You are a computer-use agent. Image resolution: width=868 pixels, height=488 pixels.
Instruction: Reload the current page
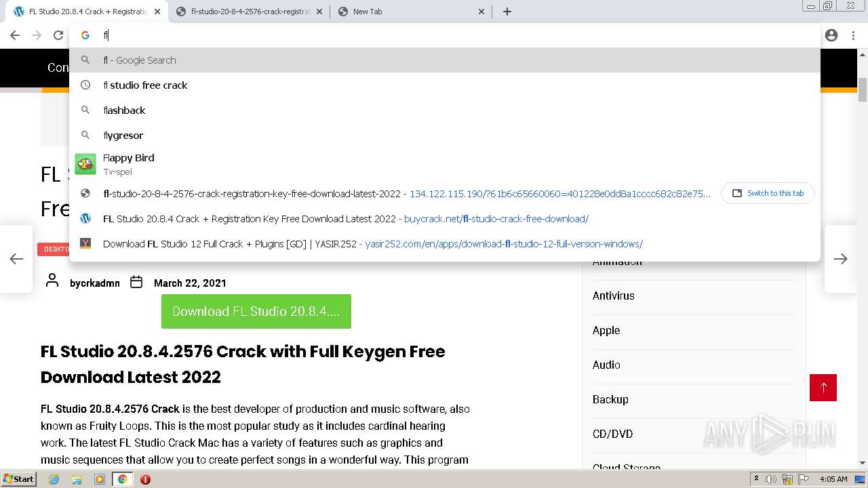point(58,35)
